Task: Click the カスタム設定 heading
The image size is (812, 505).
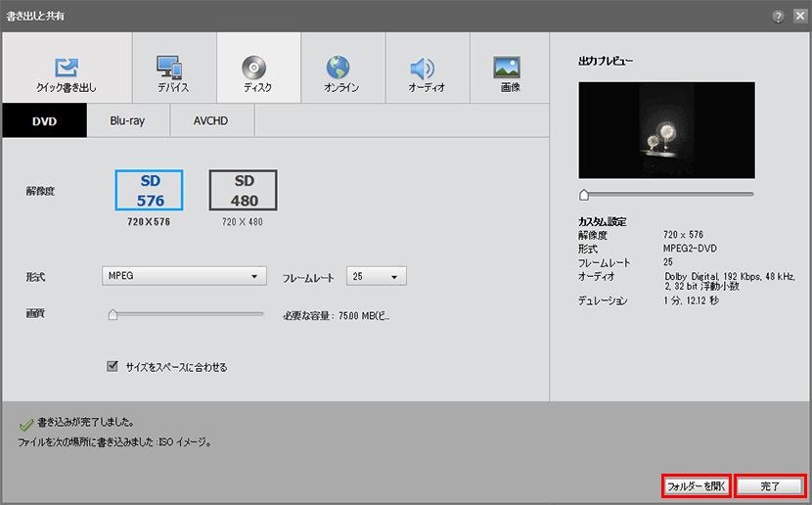Action: pyautogui.click(x=603, y=222)
